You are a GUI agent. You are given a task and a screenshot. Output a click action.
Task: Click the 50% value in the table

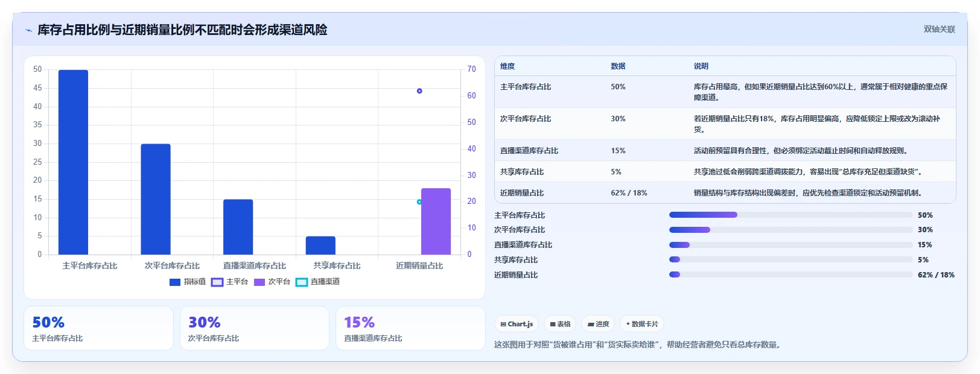tap(618, 87)
